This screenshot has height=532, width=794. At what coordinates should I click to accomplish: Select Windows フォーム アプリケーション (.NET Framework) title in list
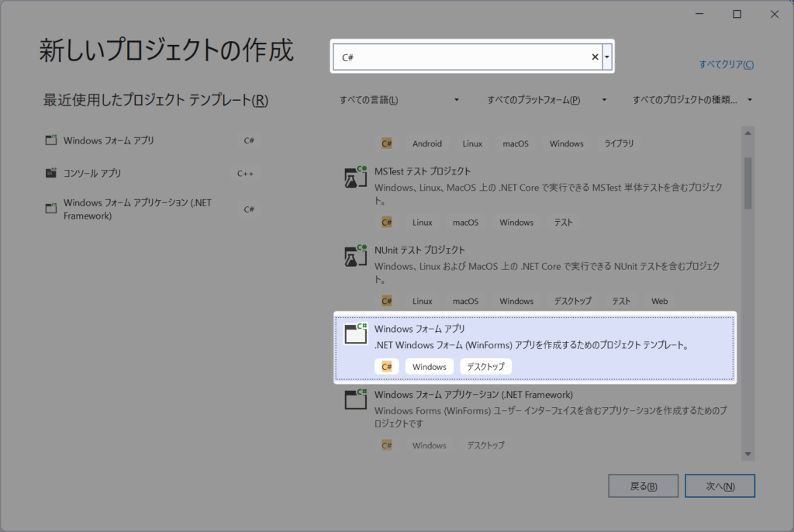[474, 394]
